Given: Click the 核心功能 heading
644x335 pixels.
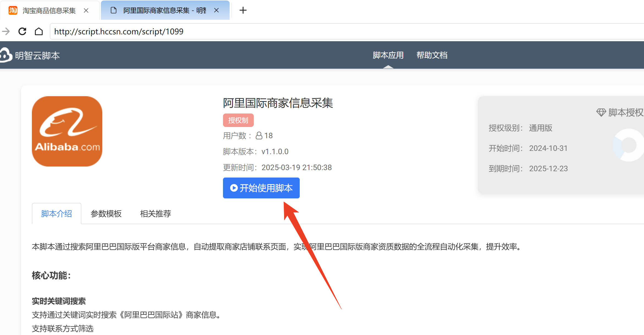Looking at the screenshot, I should tap(51, 275).
